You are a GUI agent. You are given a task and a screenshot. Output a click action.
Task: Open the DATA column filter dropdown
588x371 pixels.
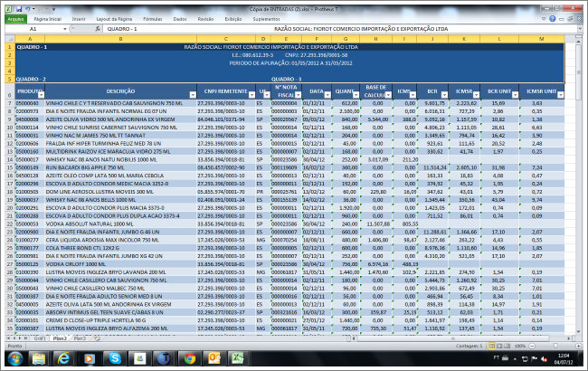click(x=327, y=95)
